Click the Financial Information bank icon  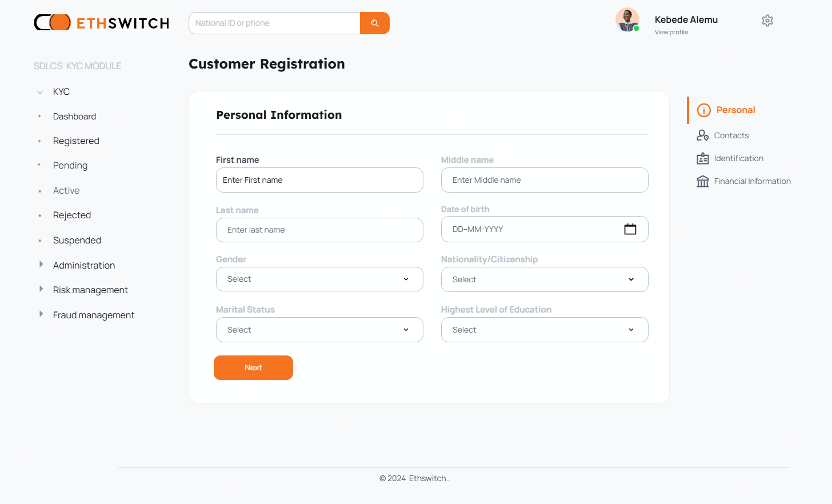pos(702,181)
